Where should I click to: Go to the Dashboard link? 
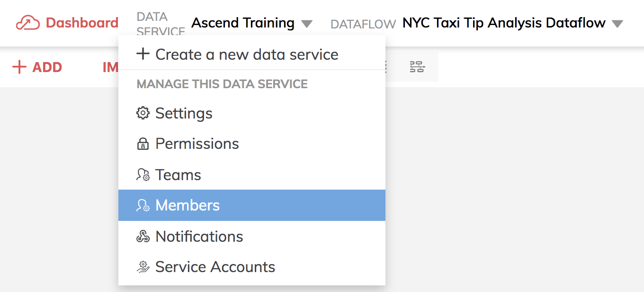(82, 23)
